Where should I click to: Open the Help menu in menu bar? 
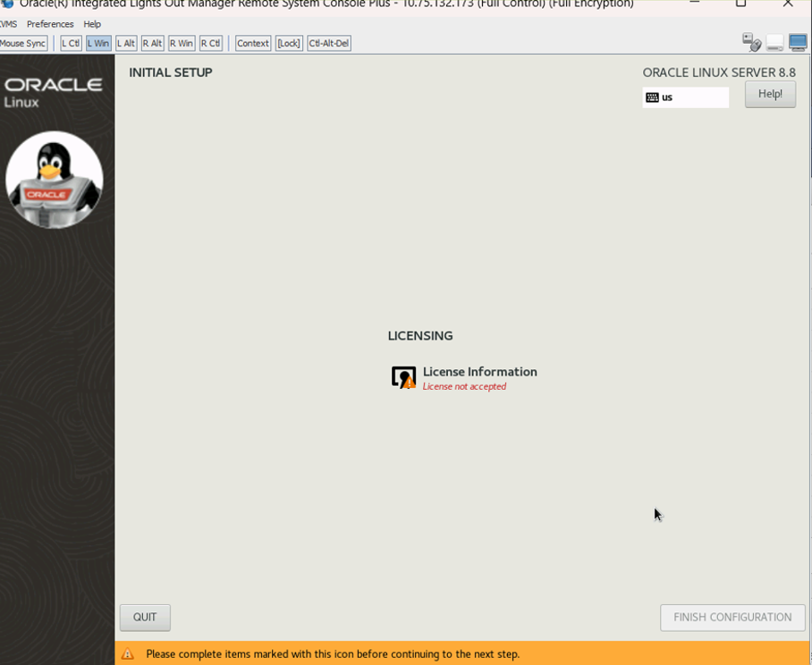pyautogui.click(x=92, y=24)
